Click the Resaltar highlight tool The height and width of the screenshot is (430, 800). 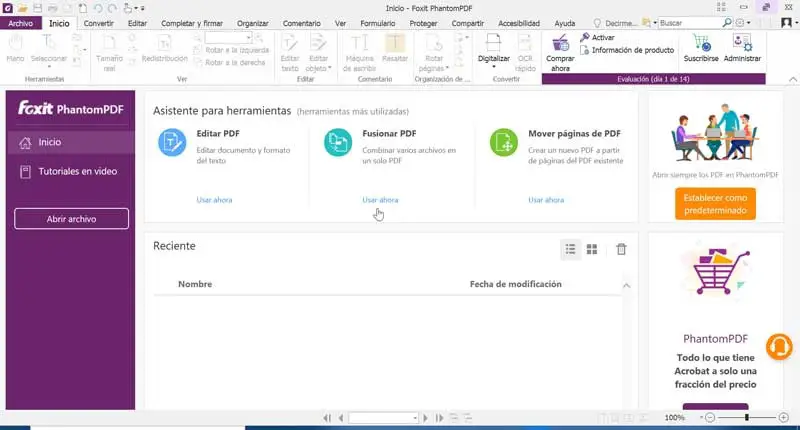[x=395, y=49]
